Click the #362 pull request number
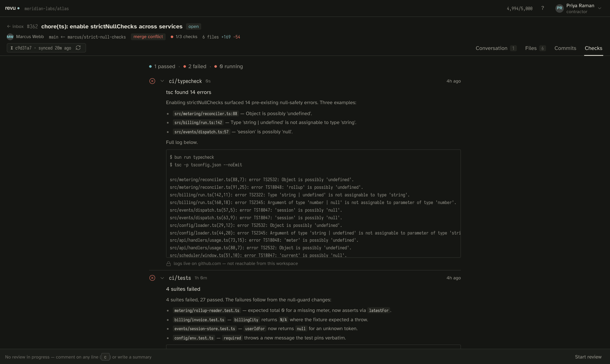 click(32, 26)
